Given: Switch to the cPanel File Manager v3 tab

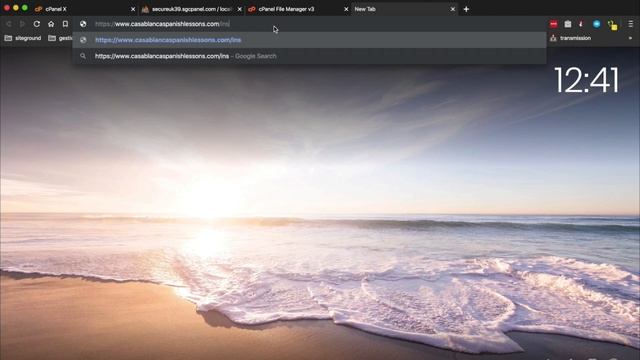Looking at the screenshot, I should 298,9.
